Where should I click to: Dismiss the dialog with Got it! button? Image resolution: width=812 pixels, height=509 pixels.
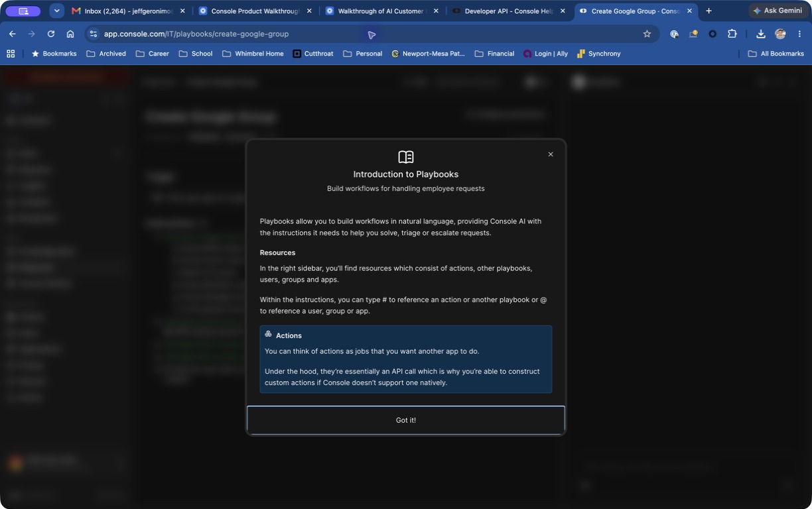(x=406, y=420)
